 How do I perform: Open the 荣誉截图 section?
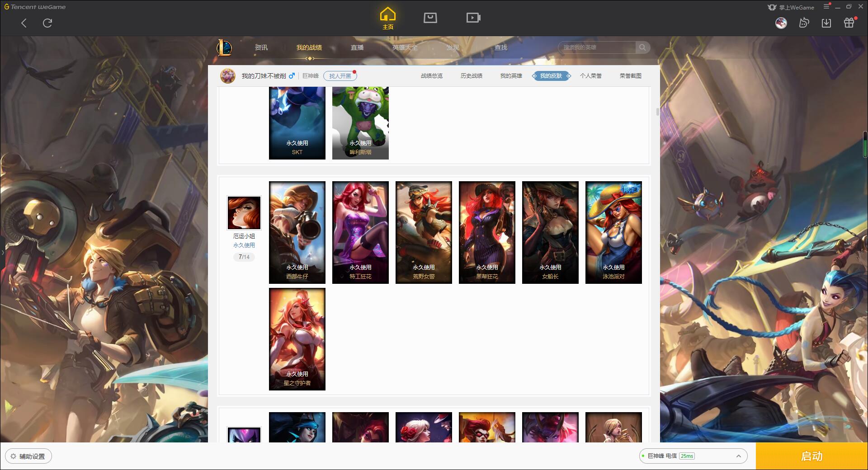pyautogui.click(x=631, y=76)
